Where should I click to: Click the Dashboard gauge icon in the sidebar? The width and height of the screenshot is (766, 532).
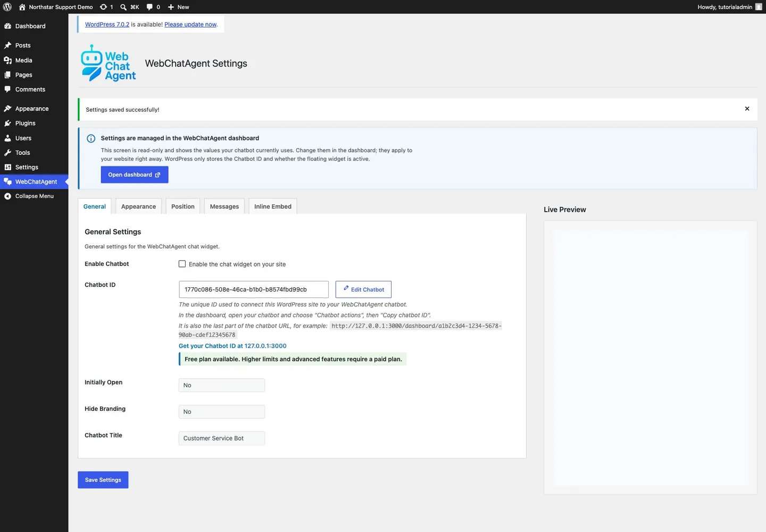7,26
